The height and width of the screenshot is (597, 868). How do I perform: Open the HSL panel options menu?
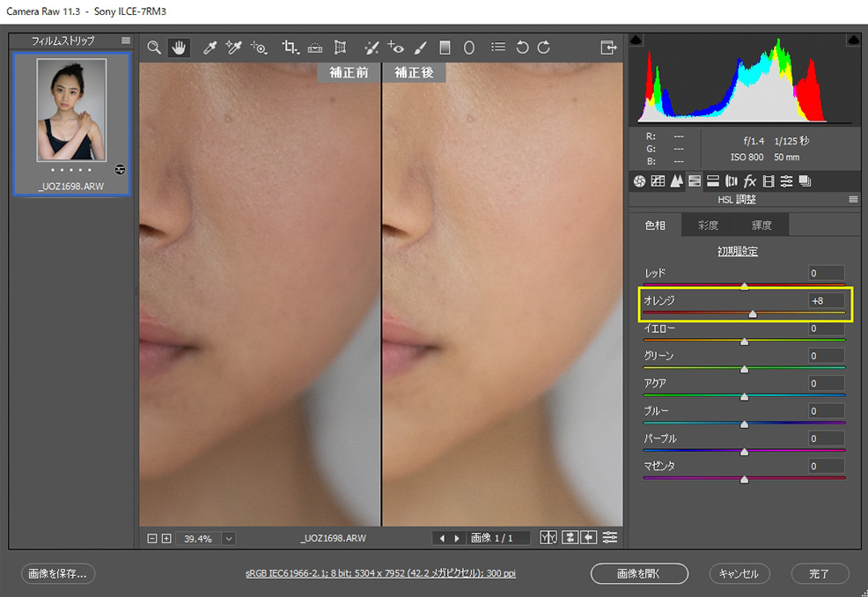pos(852,200)
